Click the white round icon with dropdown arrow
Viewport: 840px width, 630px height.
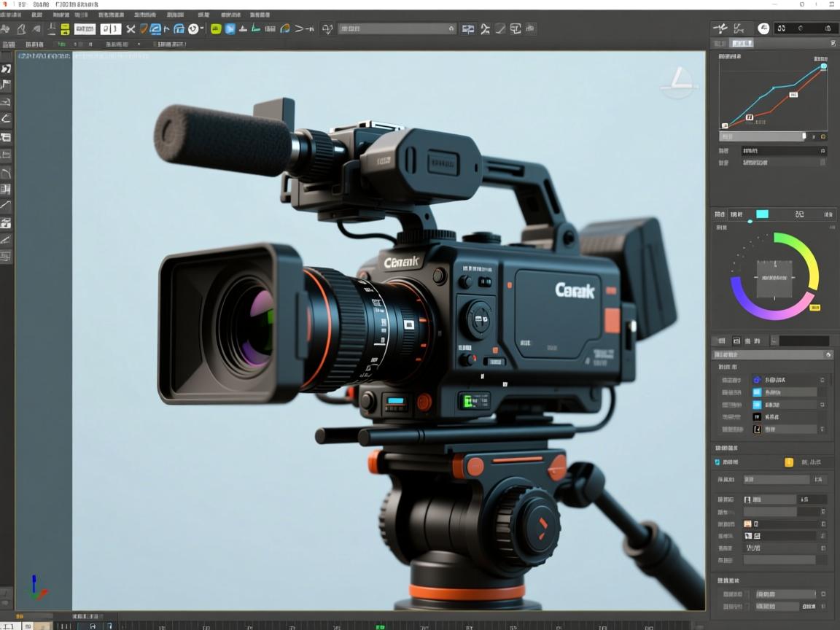tap(195, 29)
